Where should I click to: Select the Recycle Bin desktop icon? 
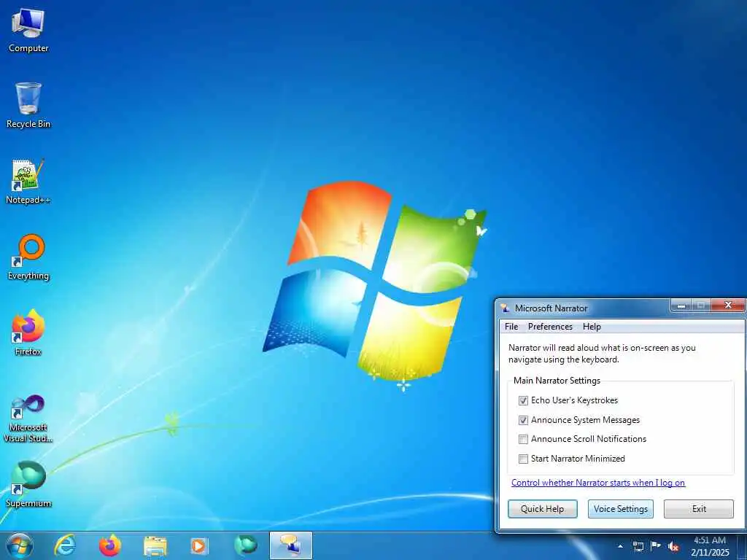coord(28,106)
